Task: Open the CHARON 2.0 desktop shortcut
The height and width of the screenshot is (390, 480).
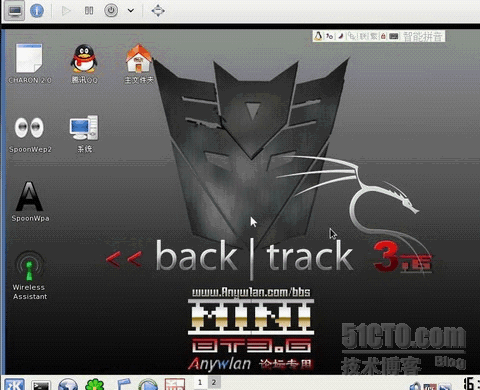Action: 29,63
